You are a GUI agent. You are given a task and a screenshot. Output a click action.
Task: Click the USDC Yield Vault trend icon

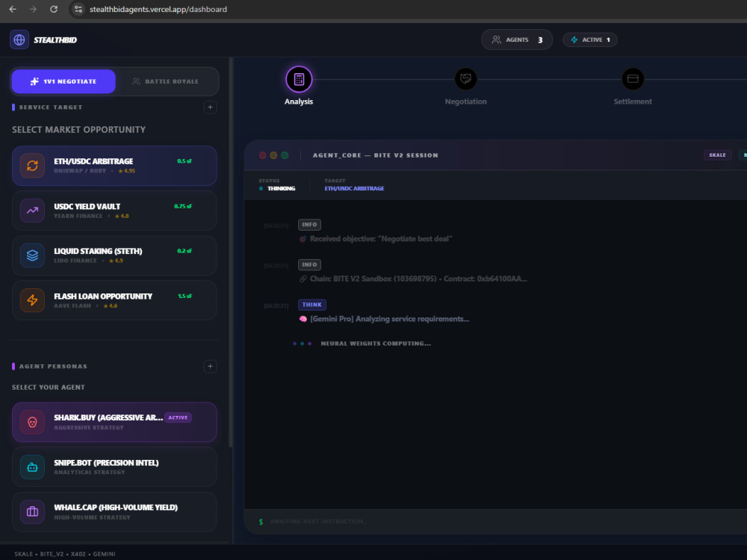[32, 211]
